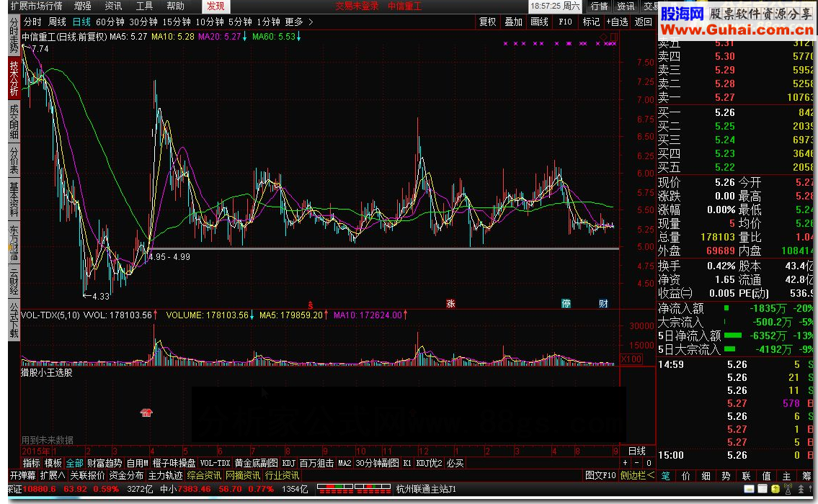Open 关联报价 tab

[87, 475]
